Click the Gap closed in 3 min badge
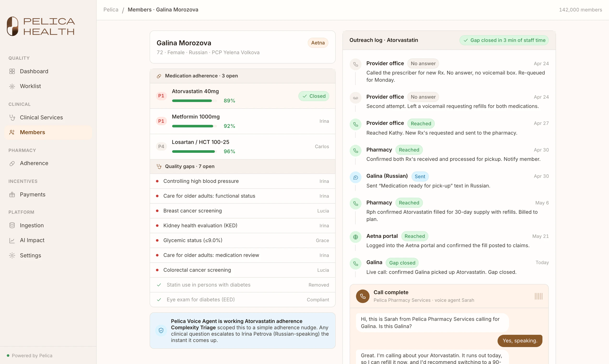 (x=504, y=40)
